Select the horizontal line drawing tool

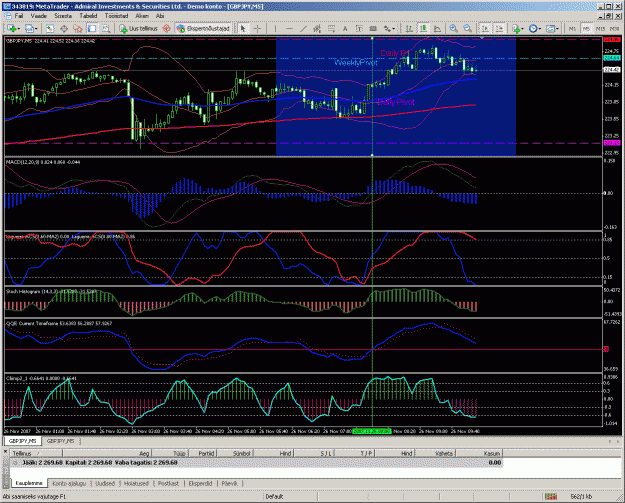[289, 29]
